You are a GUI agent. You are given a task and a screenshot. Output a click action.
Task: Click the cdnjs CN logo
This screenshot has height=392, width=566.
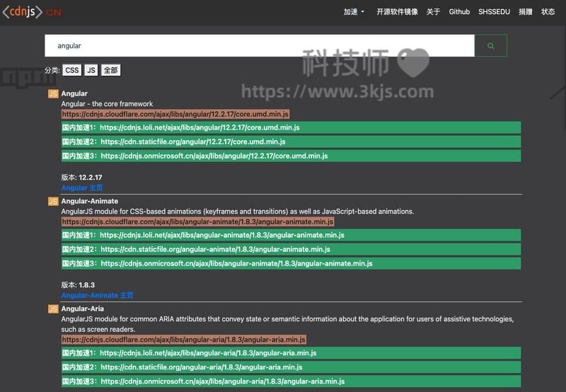click(32, 12)
